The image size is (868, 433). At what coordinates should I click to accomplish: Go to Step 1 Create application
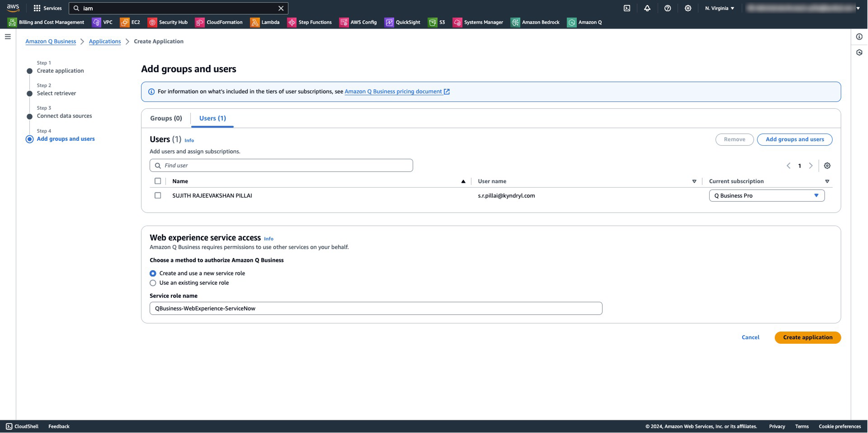60,71
